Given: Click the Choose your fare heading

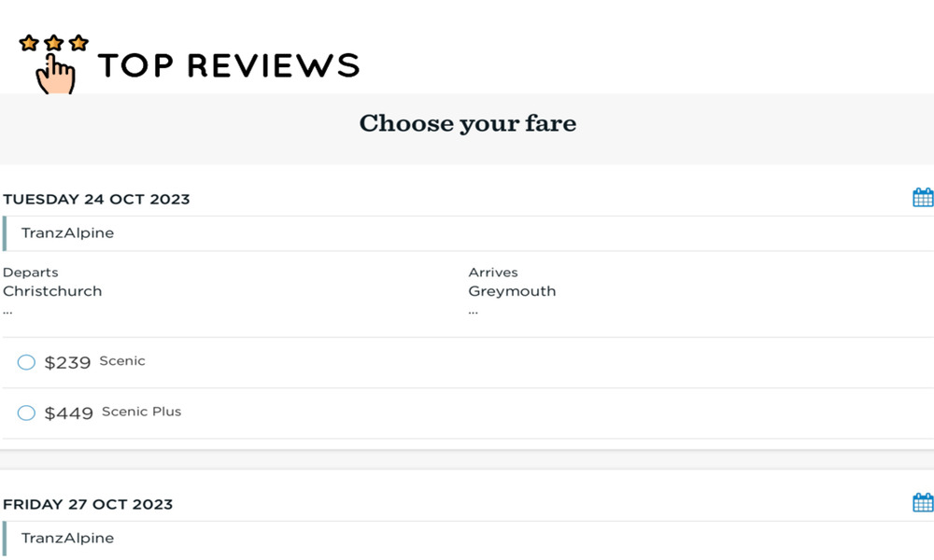Looking at the screenshot, I should 468,124.
